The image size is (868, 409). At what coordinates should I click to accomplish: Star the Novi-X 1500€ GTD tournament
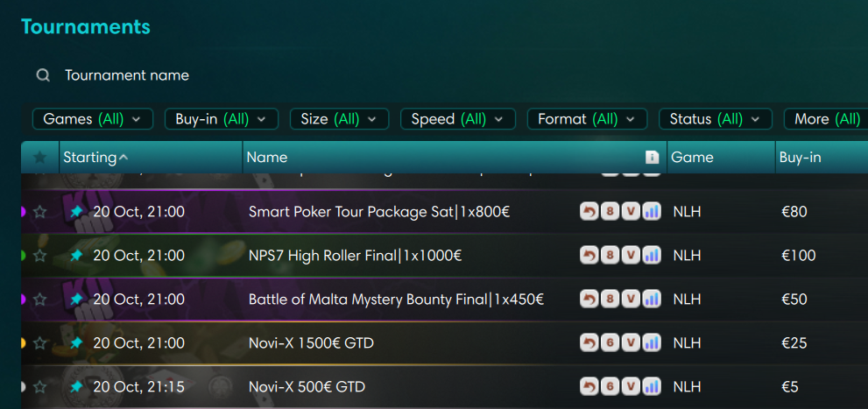click(39, 343)
